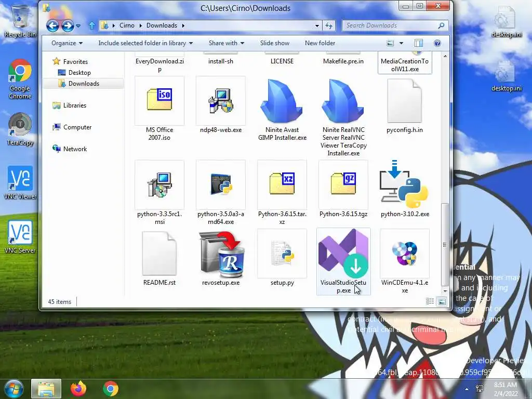Open the Organize dropdown menu

click(67, 43)
